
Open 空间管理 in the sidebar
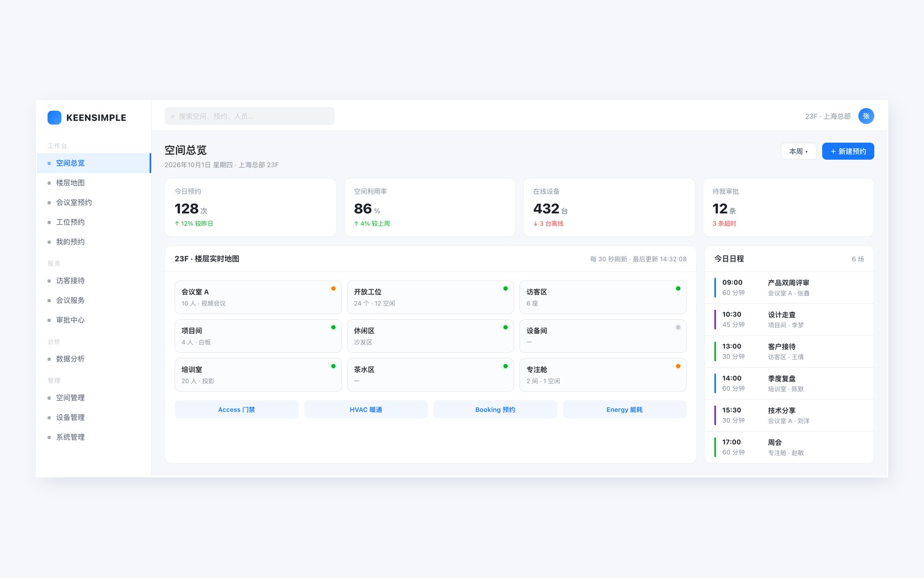click(x=94, y=398)
